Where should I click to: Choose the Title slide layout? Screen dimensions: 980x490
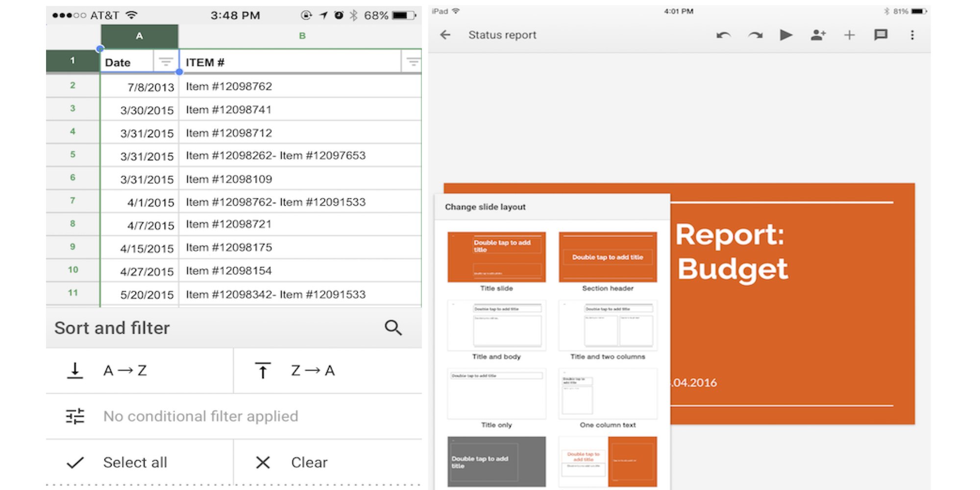click(x=496, y=257)
